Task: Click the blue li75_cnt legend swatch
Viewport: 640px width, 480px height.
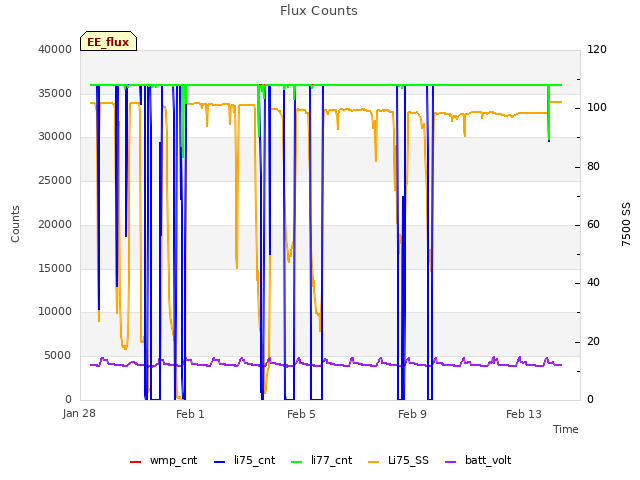Action: click(x=220, y=462)
